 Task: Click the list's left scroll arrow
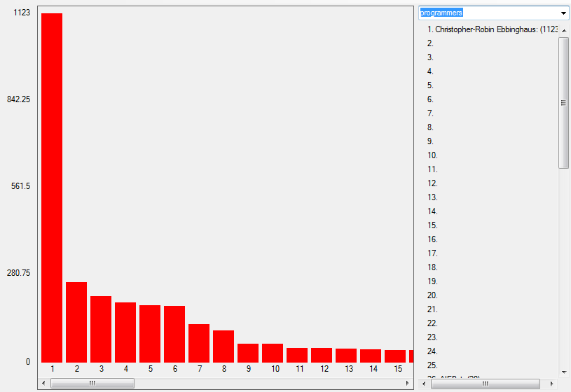tap(423, 384)
